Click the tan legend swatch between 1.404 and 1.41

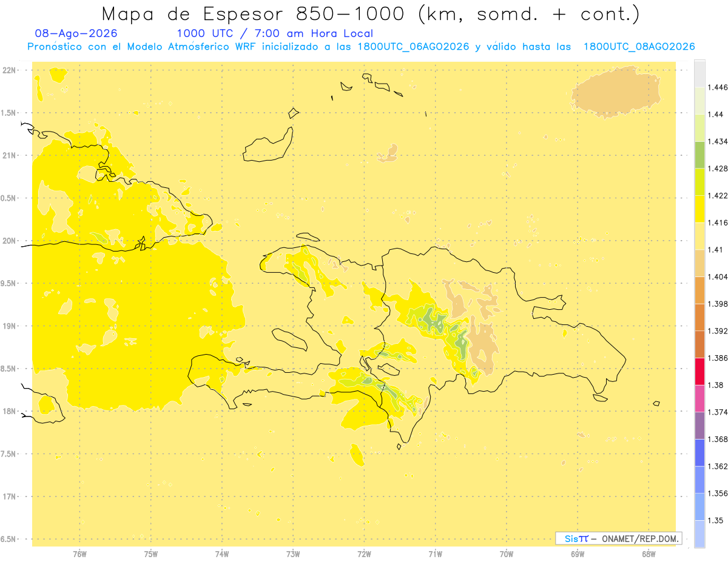coord(699,263)
